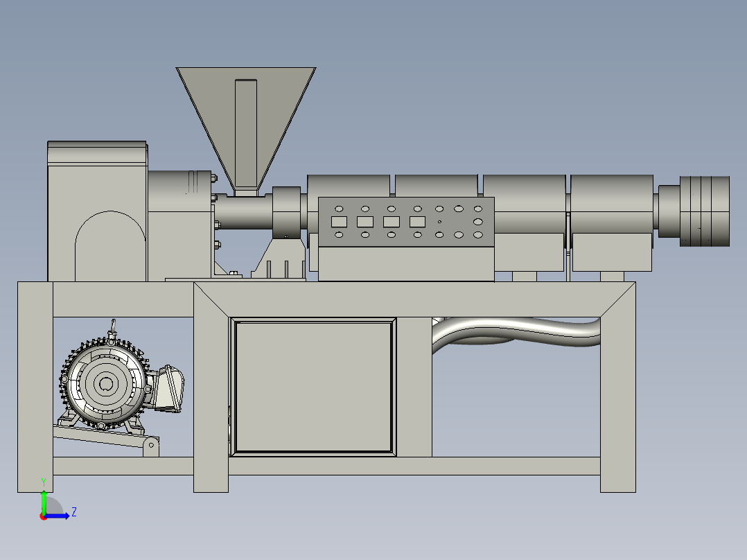This screenshot has width=747, height=560.
Task: Select the curved pipe beneath the table
Action: (516, 331)
